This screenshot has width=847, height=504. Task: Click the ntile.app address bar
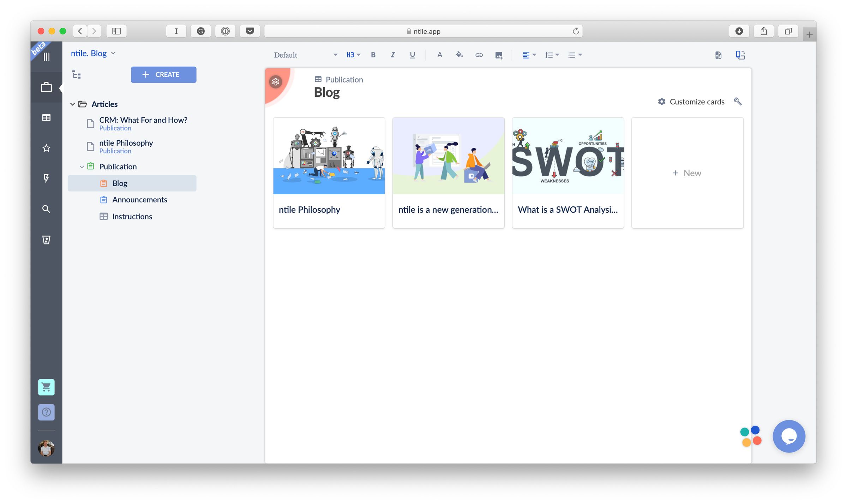423,31
